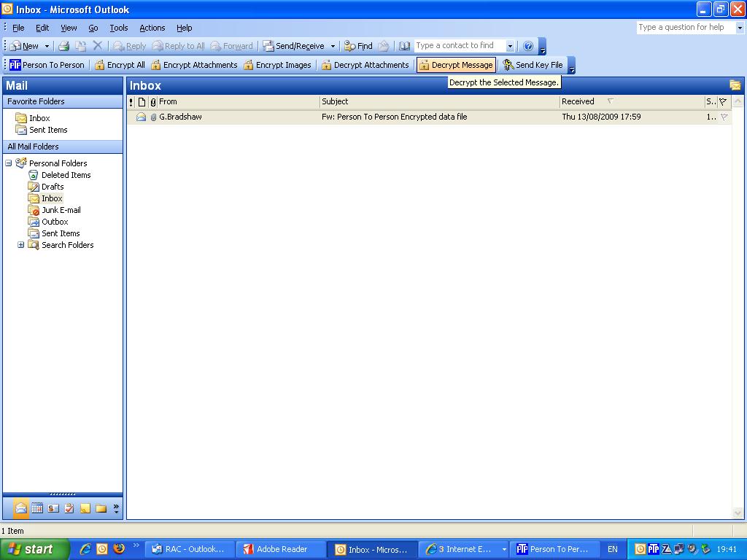
Task: Open Tasks from navigation pane icons
Action: click(69, 508)
